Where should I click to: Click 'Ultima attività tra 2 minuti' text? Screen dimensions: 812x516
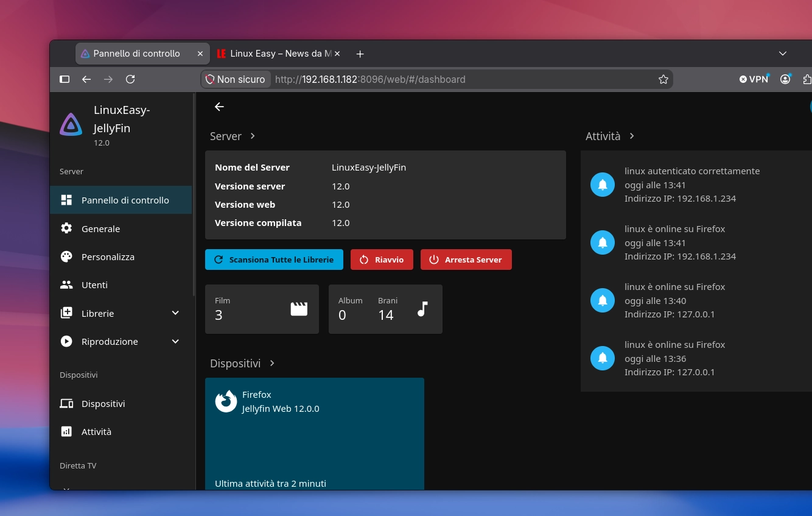point(270,483)
